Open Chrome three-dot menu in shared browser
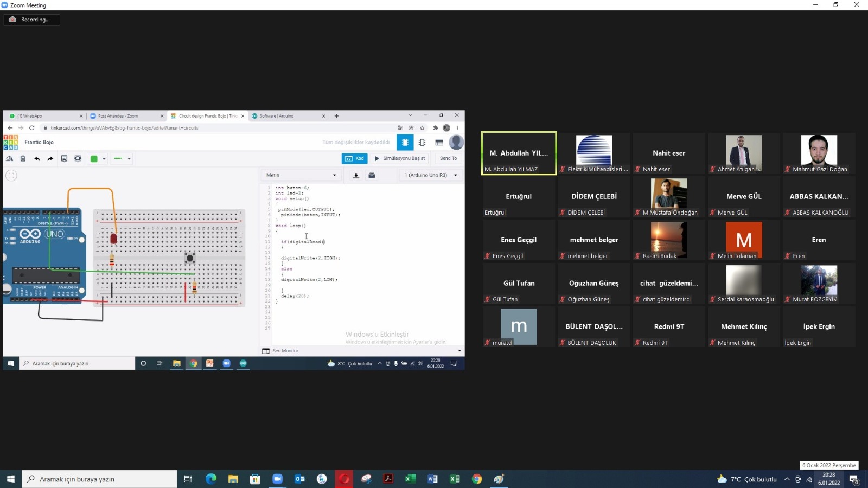This screenshot has height=488, width=868. (x=457, y=128)
